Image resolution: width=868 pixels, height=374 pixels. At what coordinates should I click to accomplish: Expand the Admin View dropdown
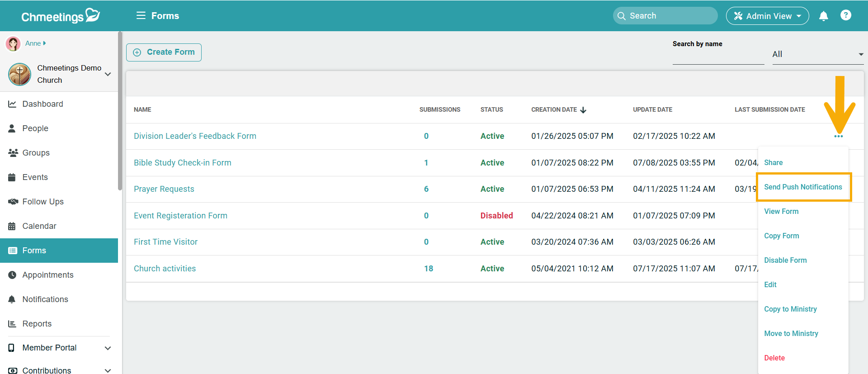click(x=799, y=16)
